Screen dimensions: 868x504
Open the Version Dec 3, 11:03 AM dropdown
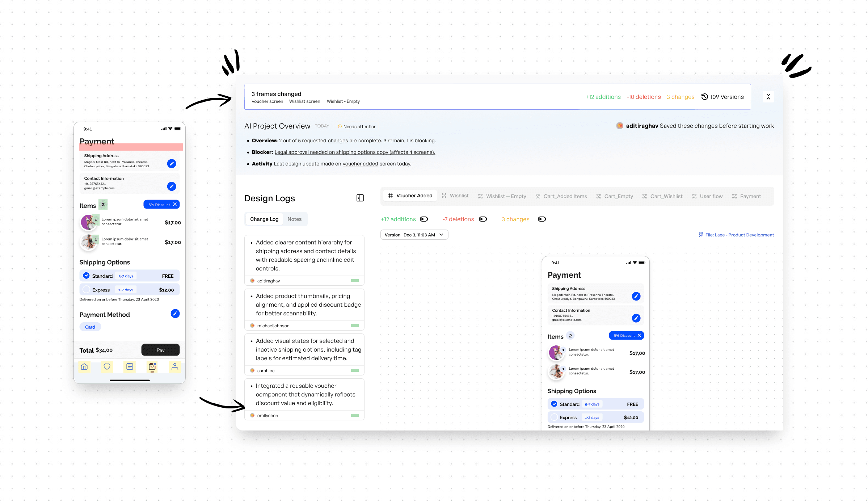[414, 235]
